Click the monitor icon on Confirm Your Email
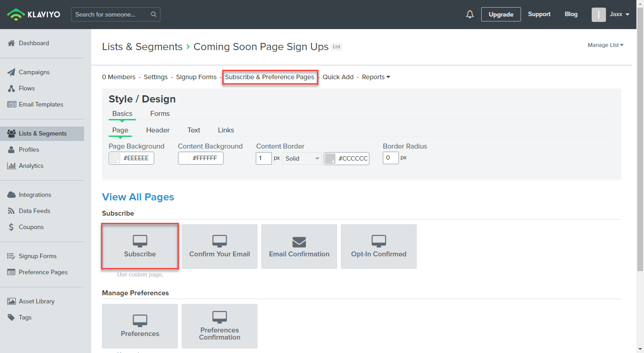The image size is (644, 353). pyautogui.click(x=220, y=242)
